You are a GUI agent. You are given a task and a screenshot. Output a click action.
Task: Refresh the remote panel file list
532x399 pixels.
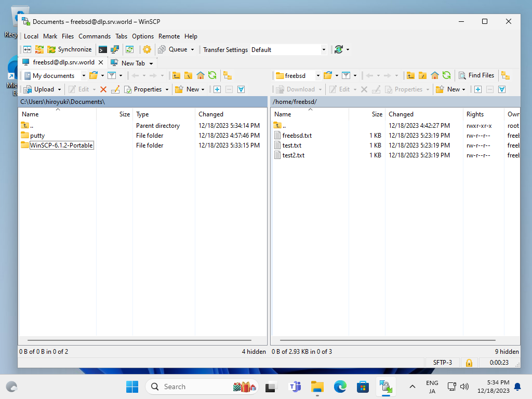click(x=447, y=75)
